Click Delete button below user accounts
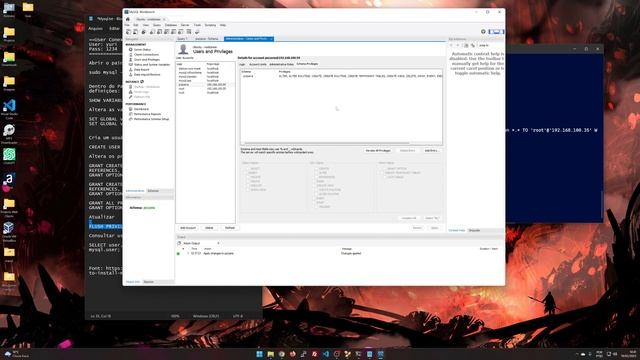The image size is (640, 360). click(209, 228)
